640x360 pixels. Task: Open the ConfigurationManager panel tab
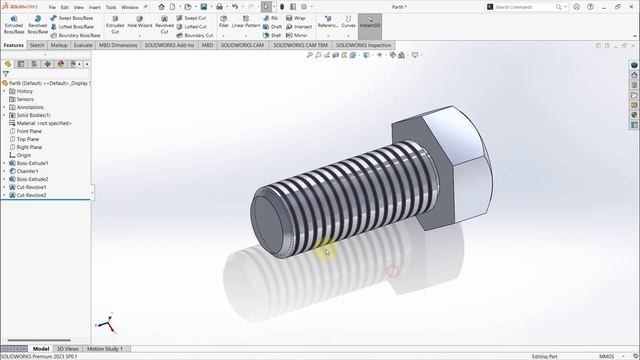tap(34, 64)
